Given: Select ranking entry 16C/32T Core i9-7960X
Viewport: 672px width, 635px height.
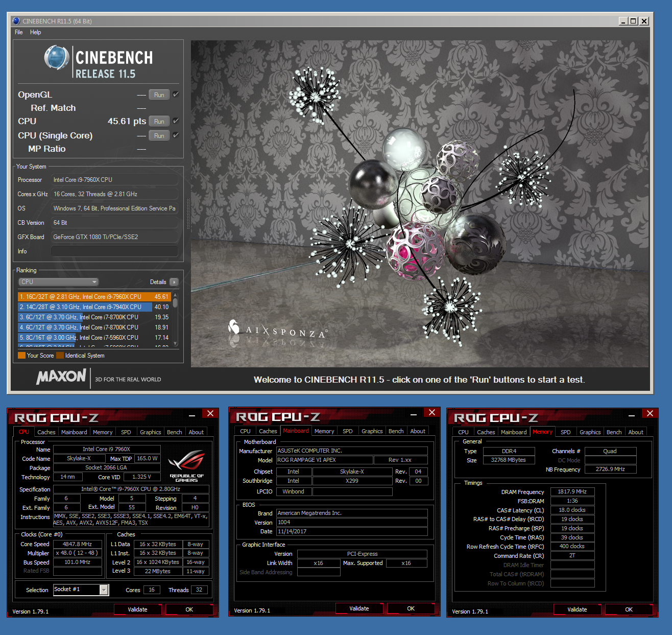Looking at the screenshot, I should coord(94,297).
